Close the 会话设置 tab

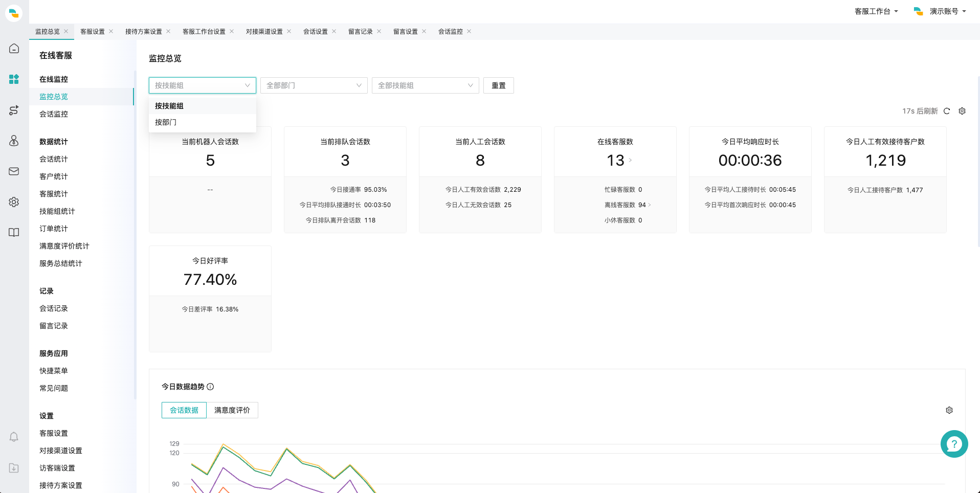click(x=334, y=31)
